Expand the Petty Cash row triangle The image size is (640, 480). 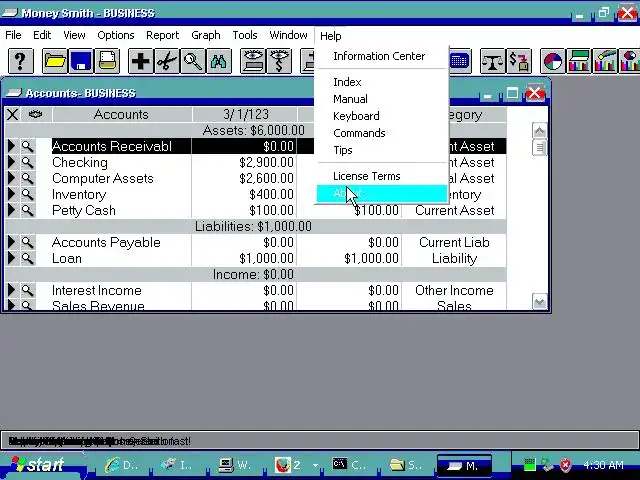12,210
